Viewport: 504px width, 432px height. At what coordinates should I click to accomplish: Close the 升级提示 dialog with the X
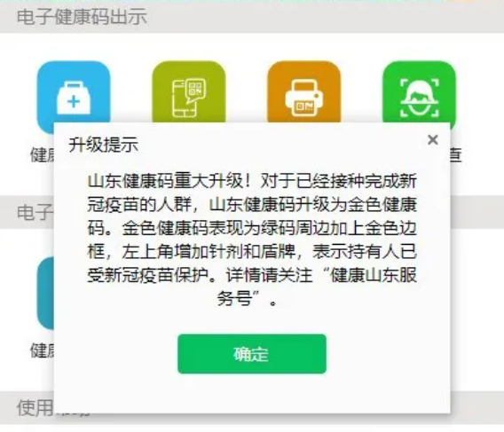pyautogui.click(x=433, y=139)
